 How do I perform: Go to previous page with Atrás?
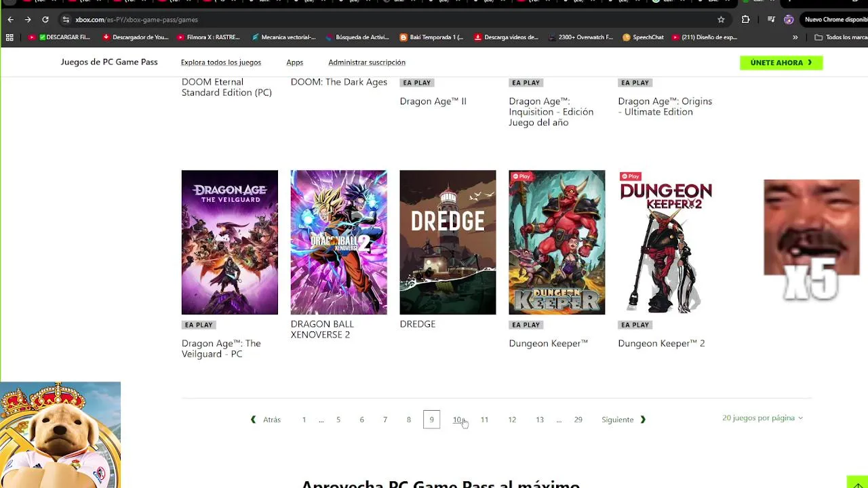click(266, 420)
